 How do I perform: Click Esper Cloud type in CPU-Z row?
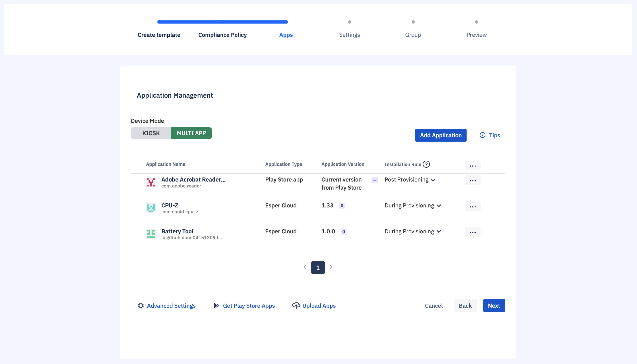281,206
